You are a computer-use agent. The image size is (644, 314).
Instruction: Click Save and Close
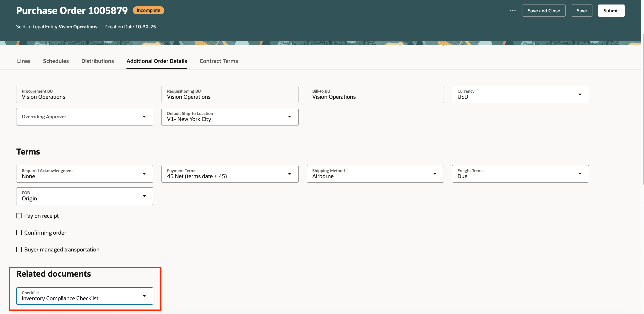(x=544, y=11)
